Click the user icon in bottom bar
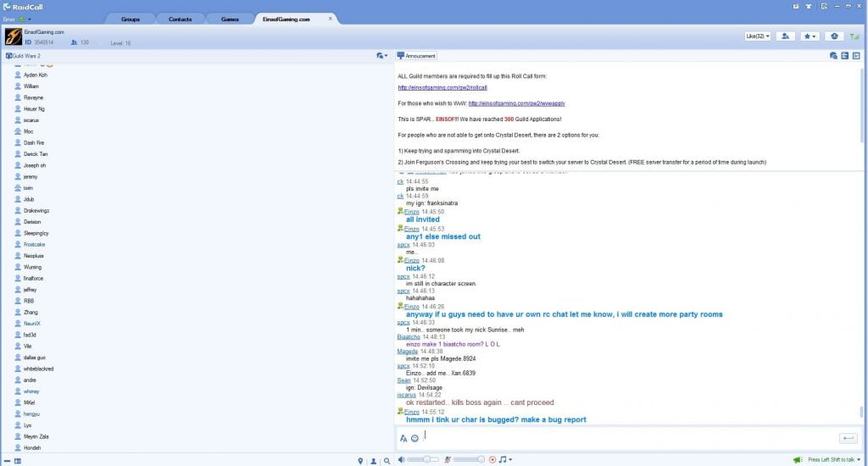The image size is (868, 466). coord(374,460)
